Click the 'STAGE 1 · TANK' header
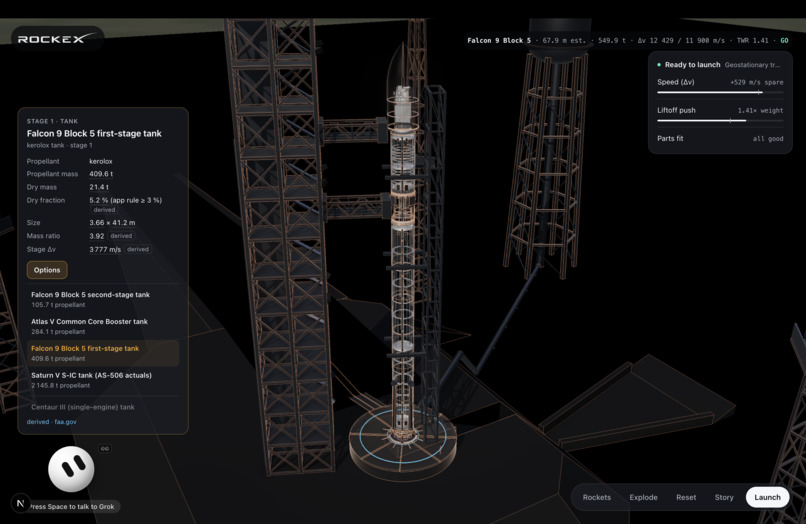 52,121
